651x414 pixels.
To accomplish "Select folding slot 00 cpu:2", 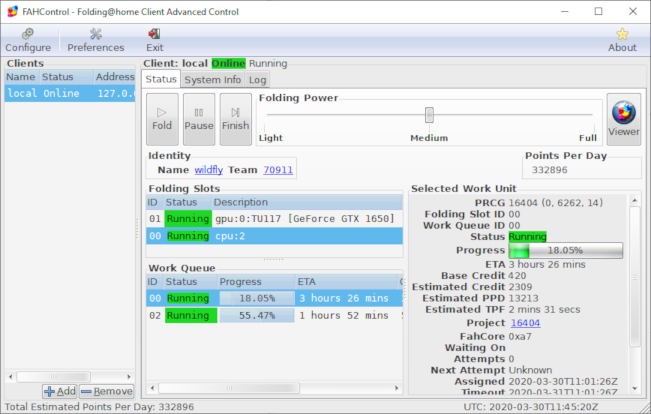I will point(274,236).
